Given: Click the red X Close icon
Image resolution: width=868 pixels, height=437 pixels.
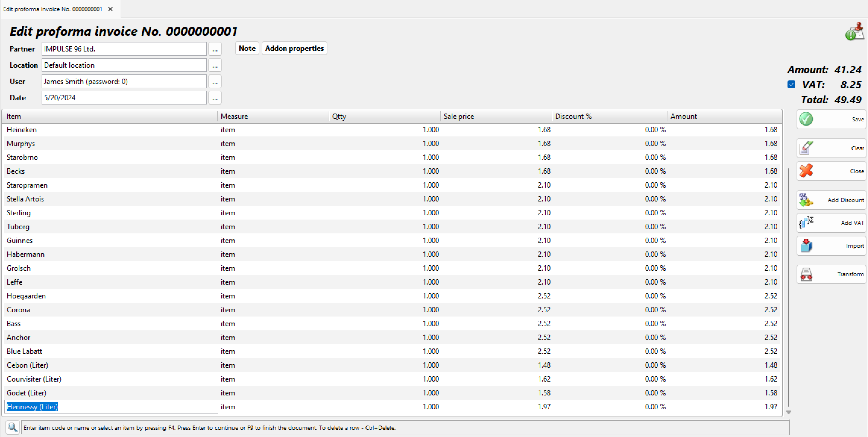Looking at the screenshot, I should click(x=806, y=171).
